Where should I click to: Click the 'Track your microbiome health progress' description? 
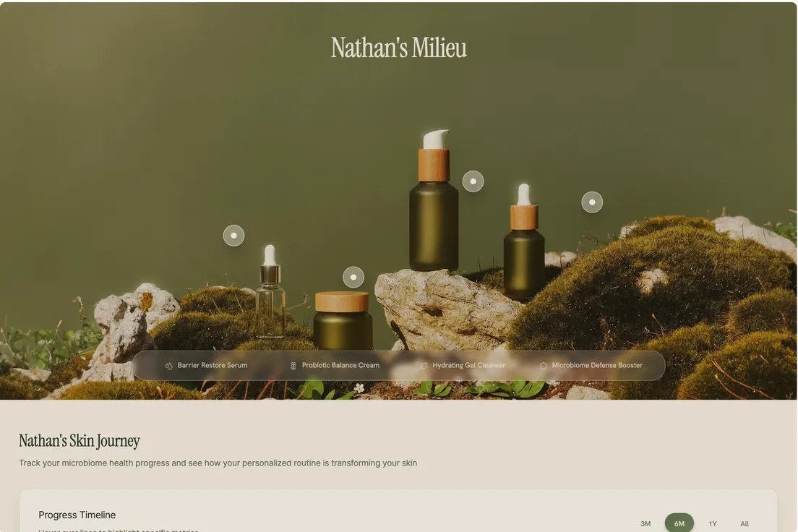(218, 463)
